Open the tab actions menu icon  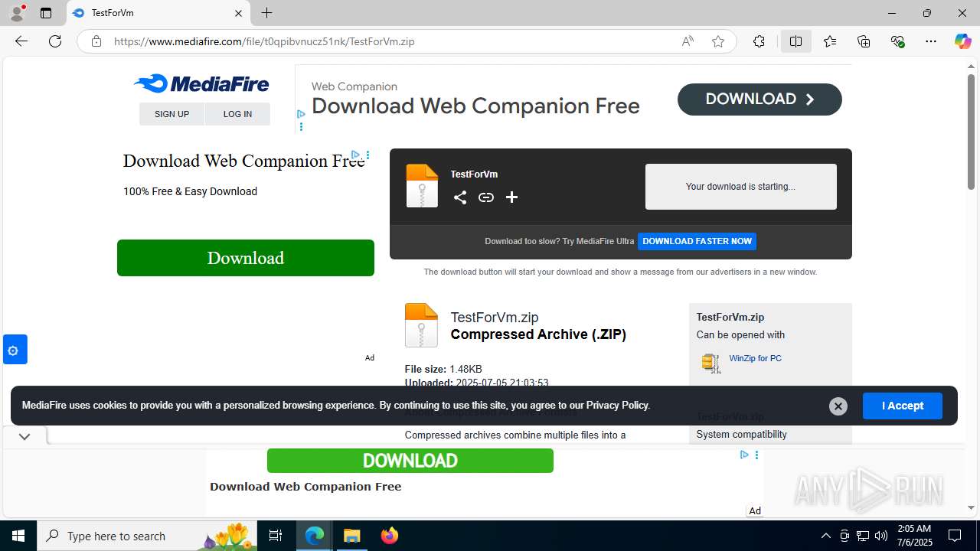[46, 13]
